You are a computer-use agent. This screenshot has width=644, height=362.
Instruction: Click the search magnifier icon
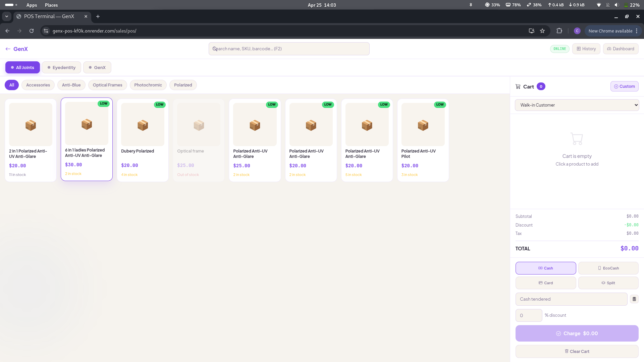tap(215, 49)
